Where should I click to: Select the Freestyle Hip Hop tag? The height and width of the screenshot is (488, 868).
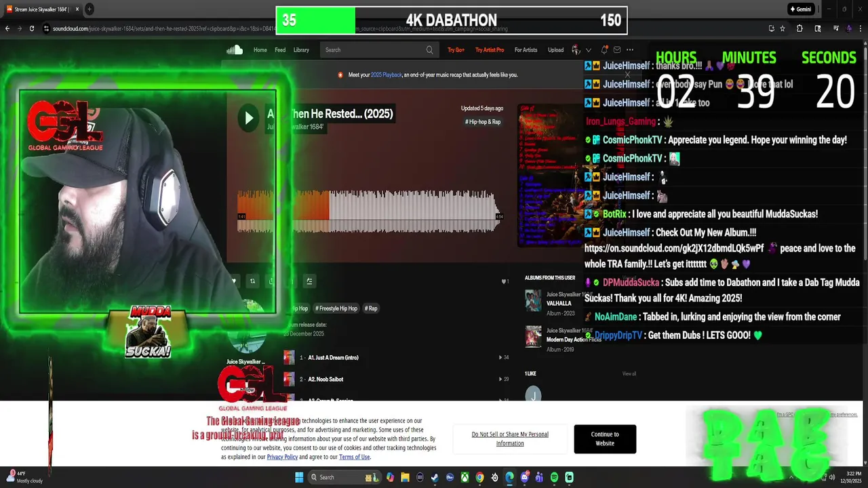click(x=336, y=308)
